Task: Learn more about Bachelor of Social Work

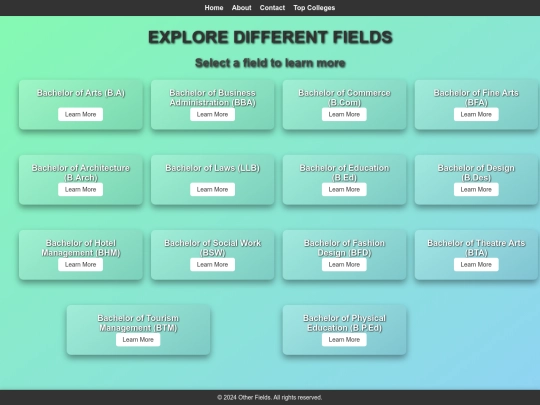Action: pos(212,264)
